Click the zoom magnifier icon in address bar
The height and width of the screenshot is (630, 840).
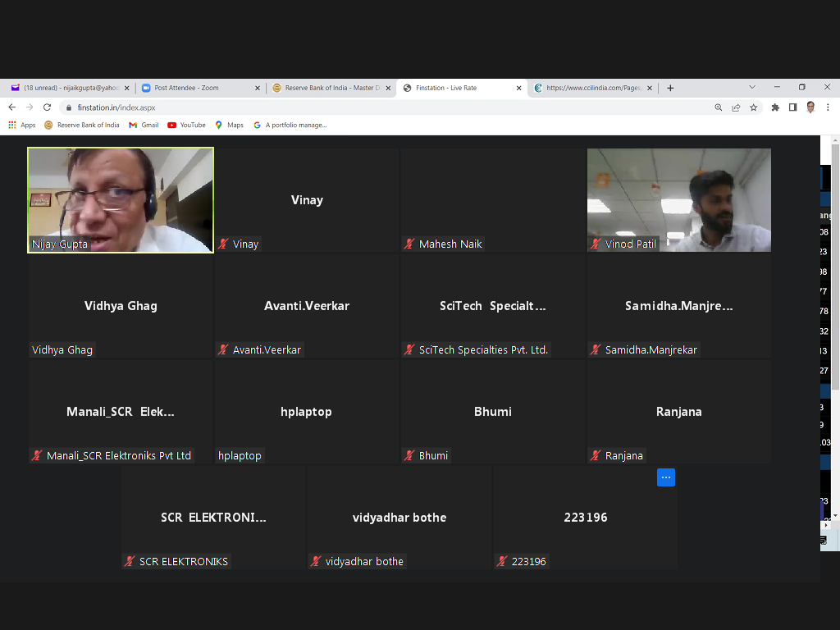719,107
